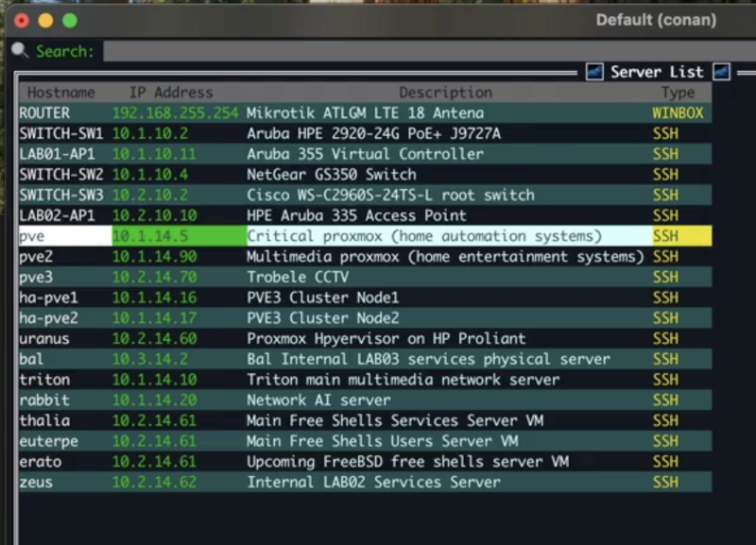Select the erato host
The height and width of the screenshot is (545, 756).
click(41, 462)
